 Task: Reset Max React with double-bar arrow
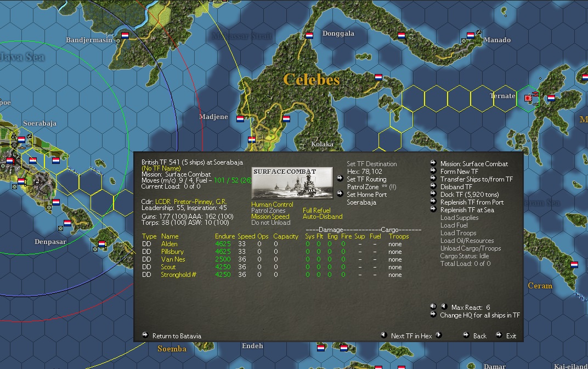coord(433,306)
